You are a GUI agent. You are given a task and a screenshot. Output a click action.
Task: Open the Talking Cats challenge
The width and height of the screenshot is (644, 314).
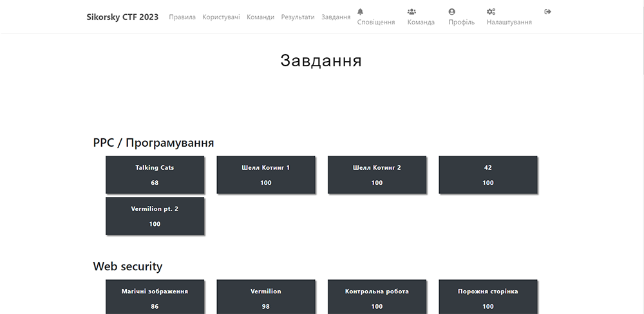pyautogui.click(x=155, y=174)
